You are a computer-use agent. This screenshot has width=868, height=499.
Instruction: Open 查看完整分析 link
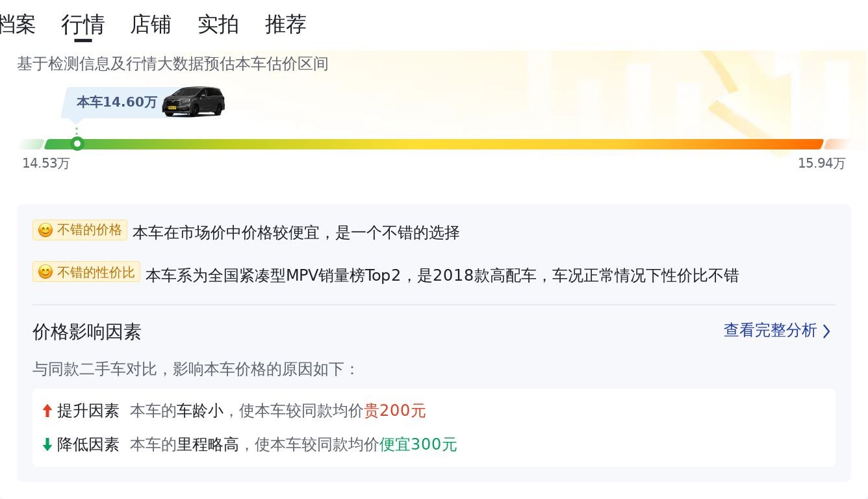(x=770, y=330)
